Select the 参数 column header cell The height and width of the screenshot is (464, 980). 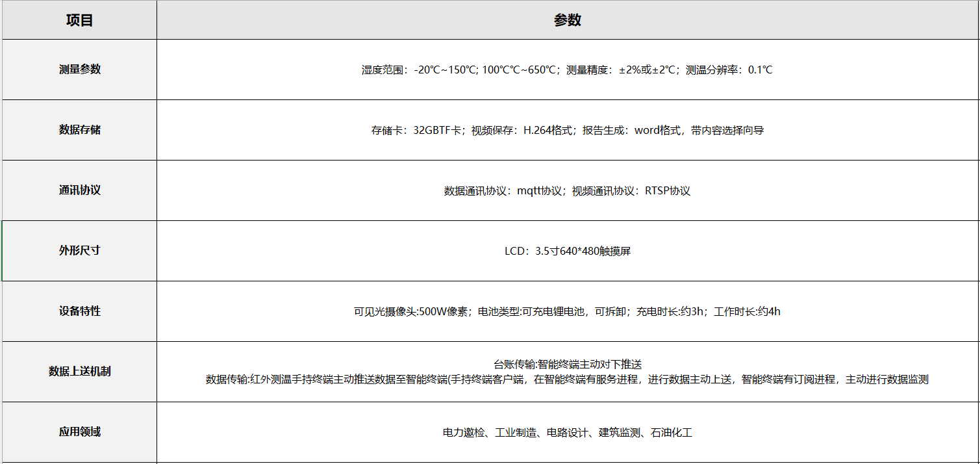tap(567, 20)
